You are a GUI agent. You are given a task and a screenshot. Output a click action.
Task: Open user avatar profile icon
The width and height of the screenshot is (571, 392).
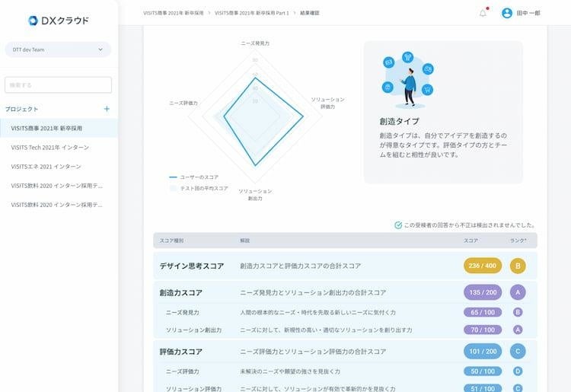click(x=507, y=13)
